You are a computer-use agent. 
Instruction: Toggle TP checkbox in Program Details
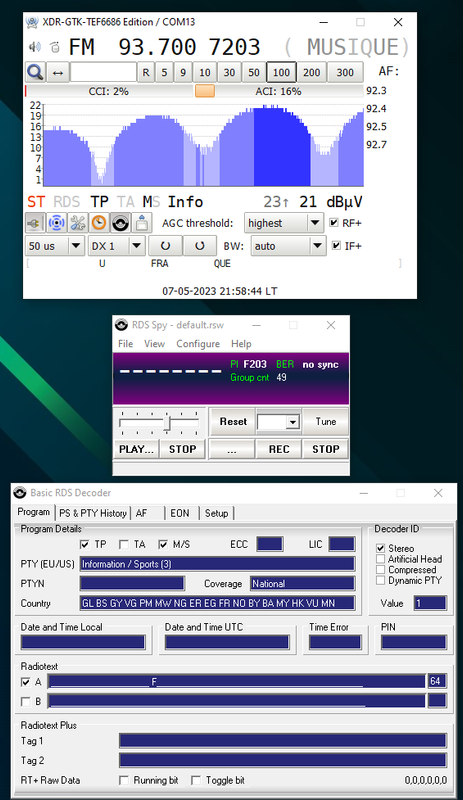click(85, 545)
